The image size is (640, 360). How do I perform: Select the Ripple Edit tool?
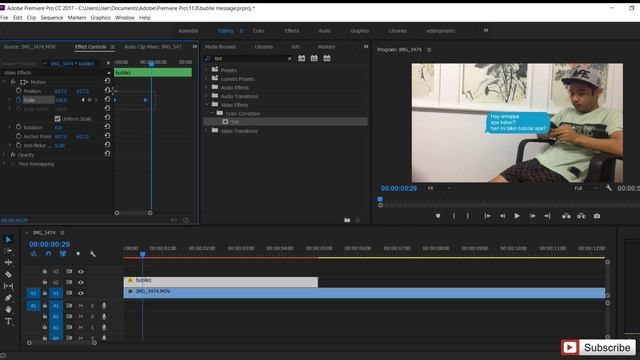pos(8,262)
